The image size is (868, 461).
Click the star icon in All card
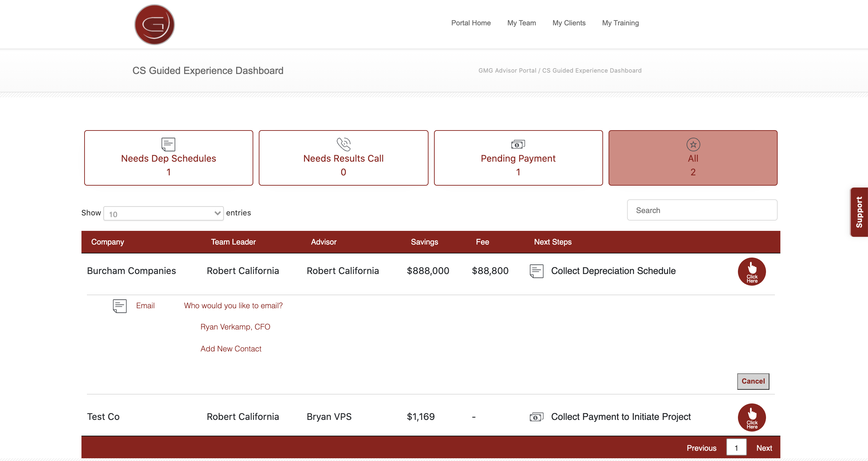coord(693,145)
